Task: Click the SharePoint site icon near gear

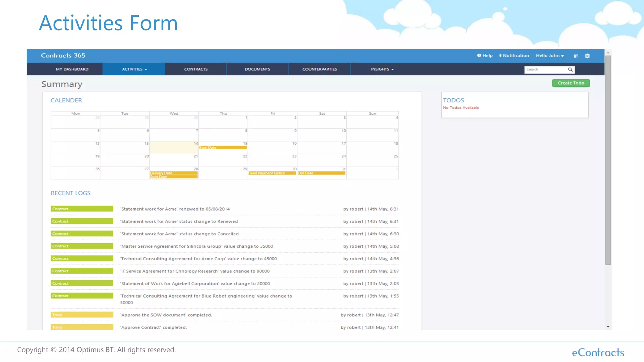Action: 576,56
